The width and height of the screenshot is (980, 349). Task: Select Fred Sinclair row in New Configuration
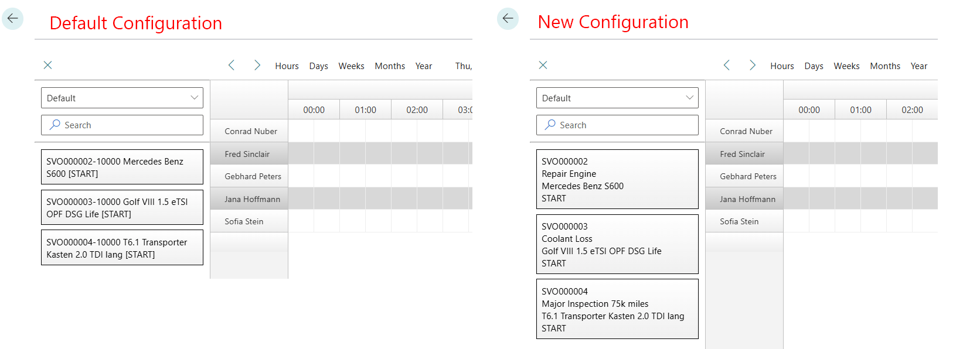744,154
